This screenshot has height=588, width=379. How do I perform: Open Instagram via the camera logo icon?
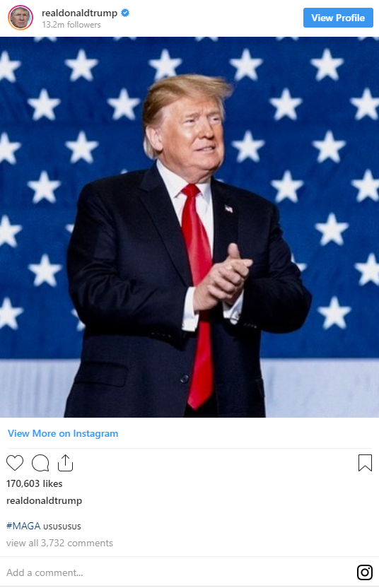[x=365, y=572]
